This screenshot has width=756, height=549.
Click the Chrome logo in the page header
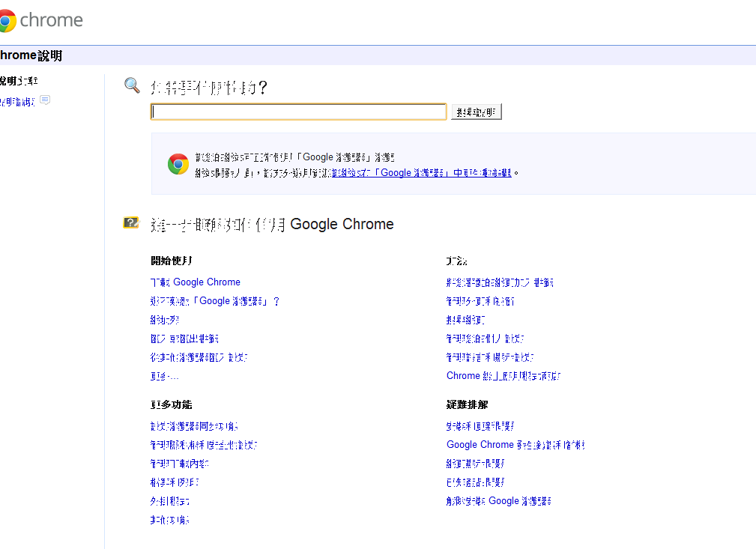click(x=41, y=20)
